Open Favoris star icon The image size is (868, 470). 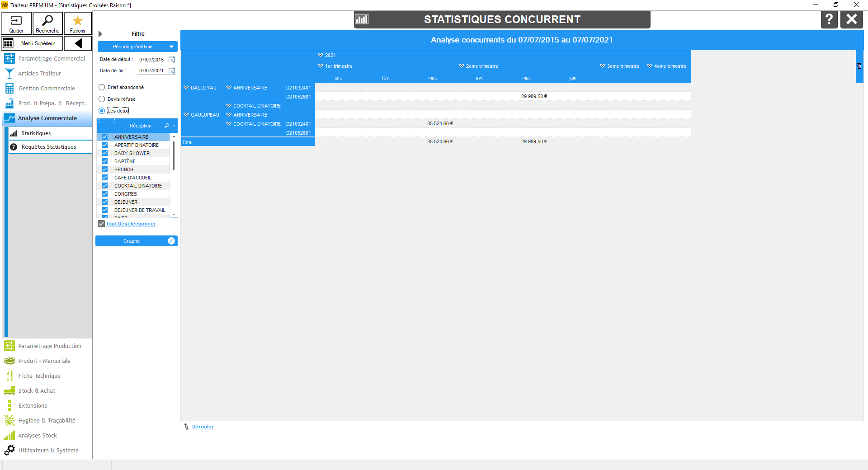point(78,21)
